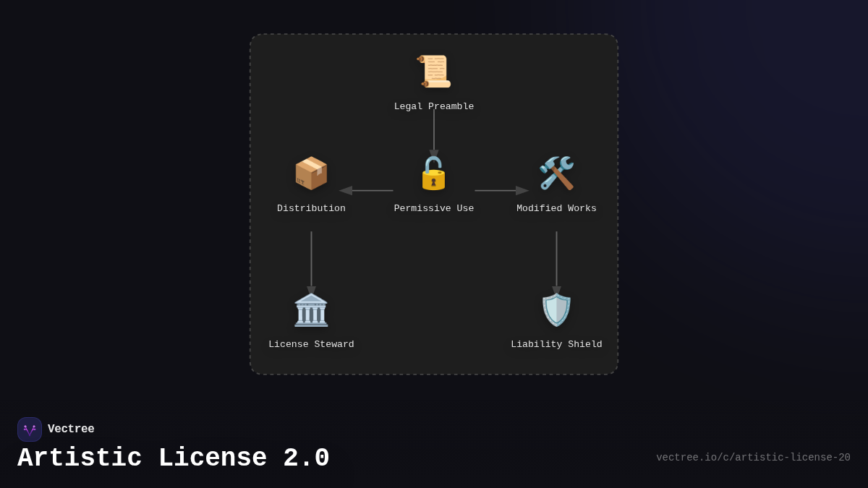Click the dashed border of the diagram container
868x488 pixels.
click(x=434, y=34)
